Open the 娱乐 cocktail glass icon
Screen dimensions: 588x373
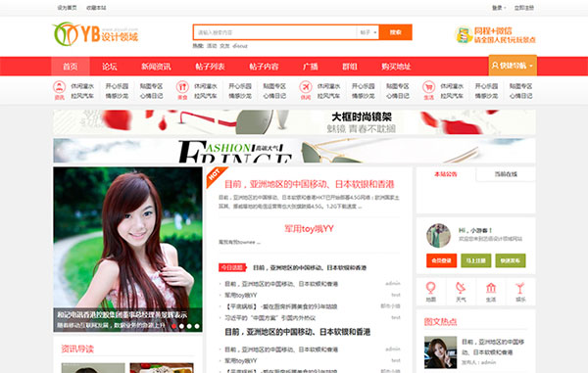click(x=520, y=288)
